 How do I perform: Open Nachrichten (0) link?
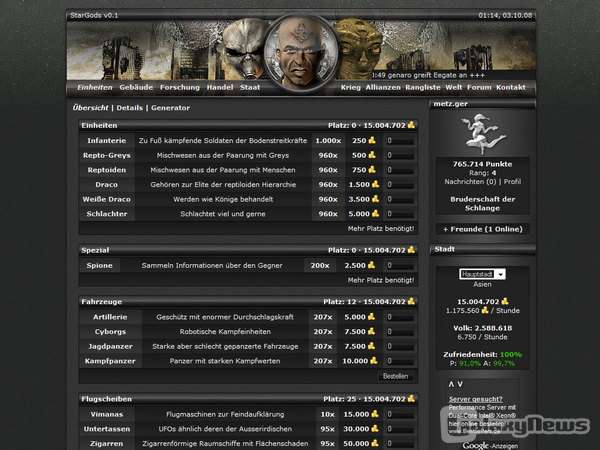click(470, 181)
